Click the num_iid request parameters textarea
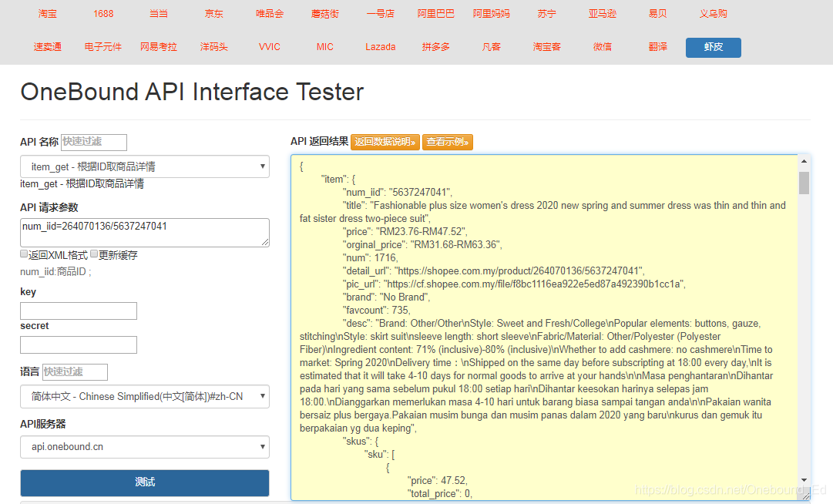The height and width of the screenshot is (504, 833). coord(145,233)
